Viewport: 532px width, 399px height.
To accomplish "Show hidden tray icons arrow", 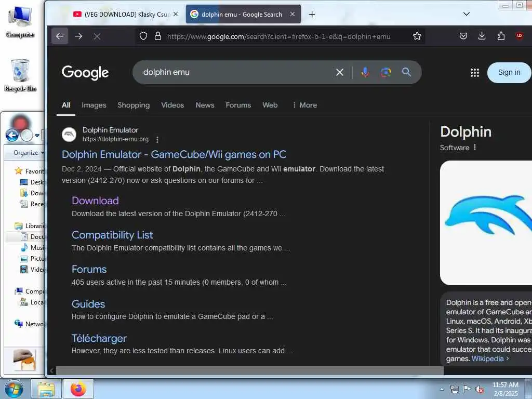I will click(442, 390).
